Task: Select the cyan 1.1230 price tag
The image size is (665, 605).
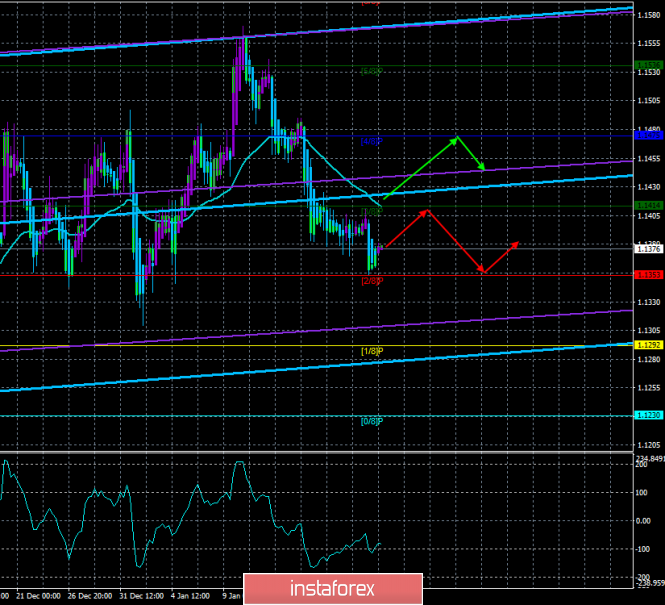Action: [x=647, y=415]
